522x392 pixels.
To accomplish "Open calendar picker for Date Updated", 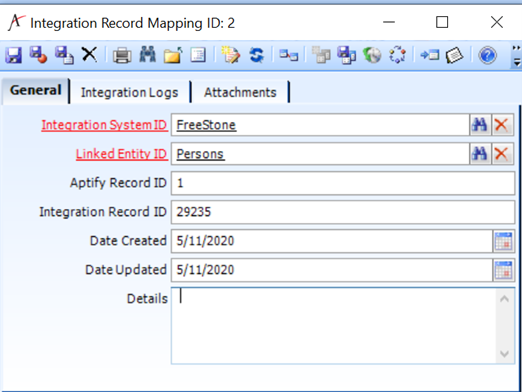I will point(503,270).
